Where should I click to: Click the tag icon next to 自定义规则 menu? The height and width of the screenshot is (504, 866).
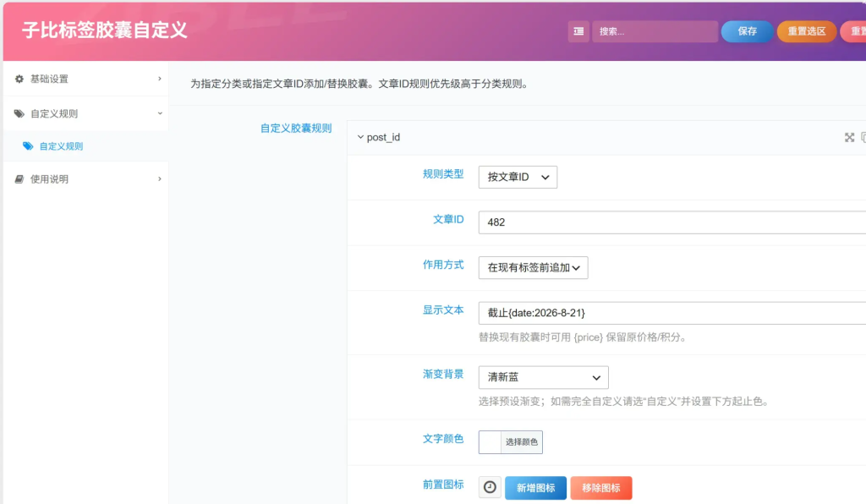pos(19,113)
